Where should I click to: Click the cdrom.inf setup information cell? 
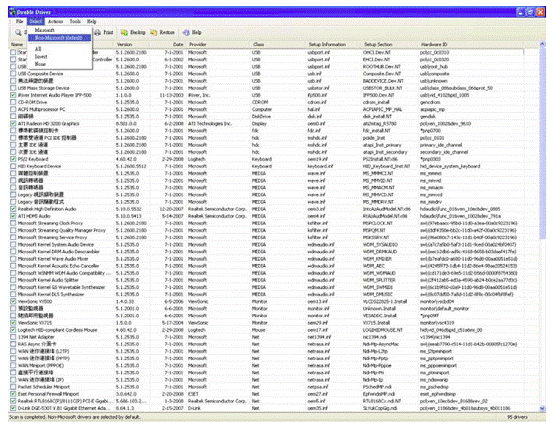click(317, 102)
